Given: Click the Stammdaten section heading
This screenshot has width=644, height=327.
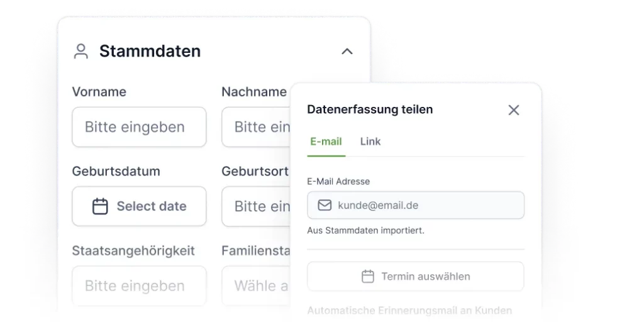Looking at the screenshot, I should tap(150, 52).
